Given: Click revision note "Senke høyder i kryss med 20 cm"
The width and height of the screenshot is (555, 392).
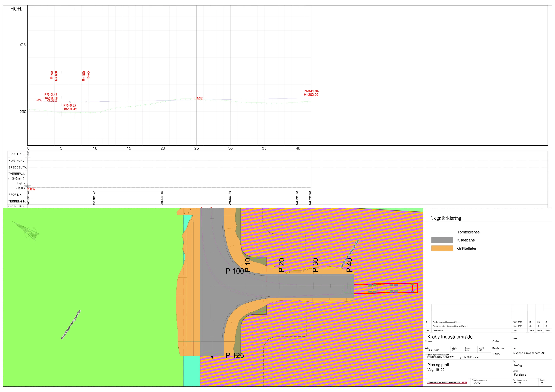Looking at the screenshot, I should point(446,322).
